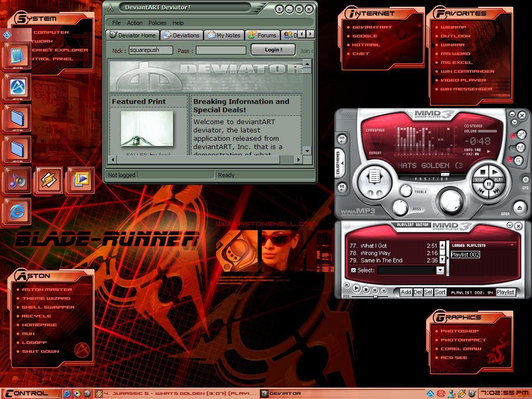532x399 pixels.
Task: Pause playback using the center pause button
Action: 488,184
